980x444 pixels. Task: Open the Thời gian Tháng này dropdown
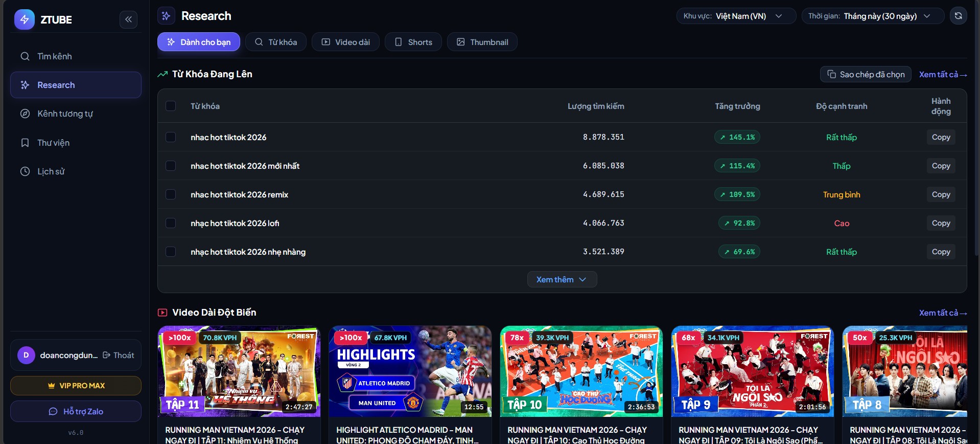tap(873, 16)
